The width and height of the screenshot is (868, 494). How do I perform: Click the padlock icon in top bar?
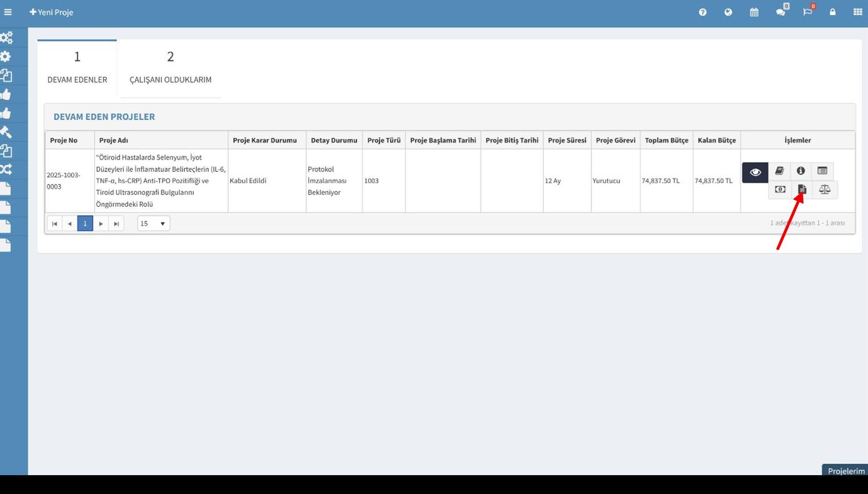833,12
